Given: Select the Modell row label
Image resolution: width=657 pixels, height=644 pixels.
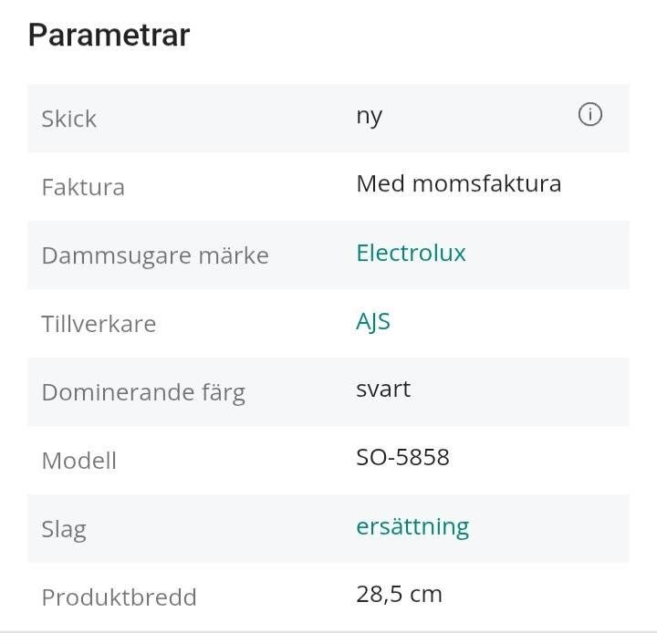Looking at the screenshot, I should (x=79, y=461).
